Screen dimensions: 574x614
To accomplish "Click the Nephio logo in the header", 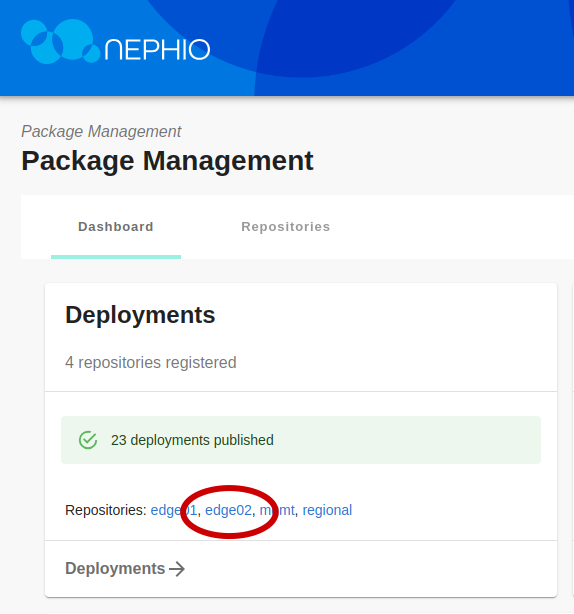I will [116, 42].
